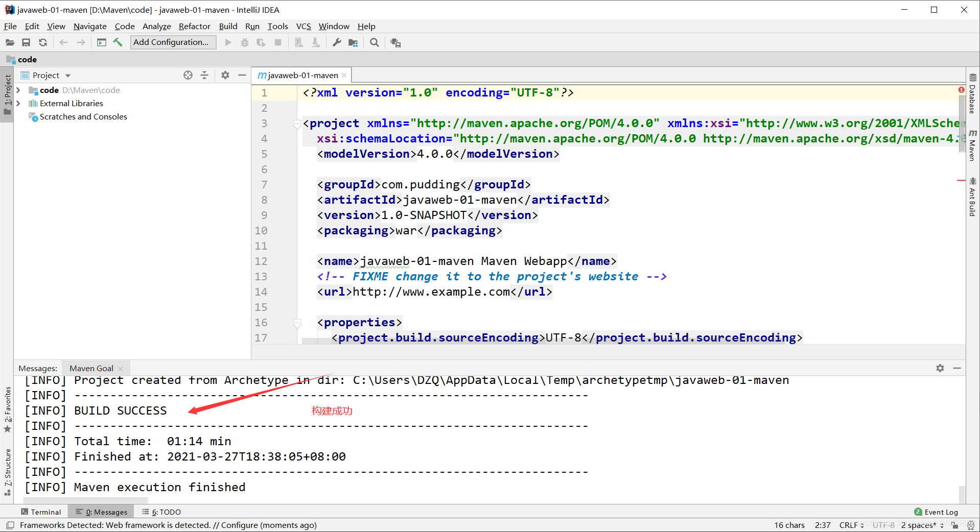
Task: Open Messages panel gear settings
Action: click(940, 368)
